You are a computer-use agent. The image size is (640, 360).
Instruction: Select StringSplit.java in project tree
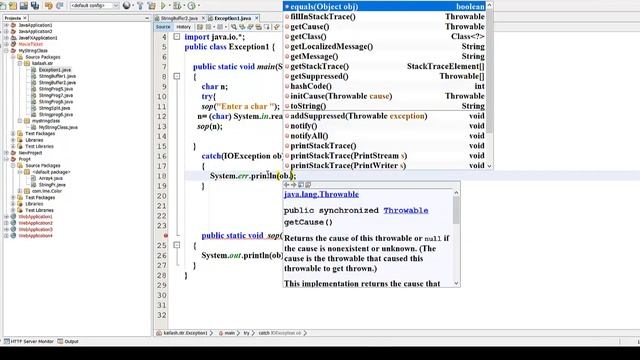[54, 108]
